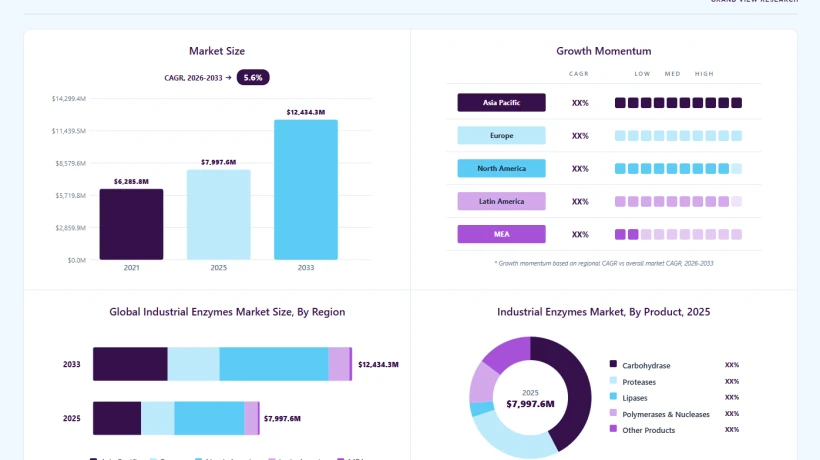This screenshot has height=460, width=820.
Task: Click the Europe region label
Action: (502, 135)
